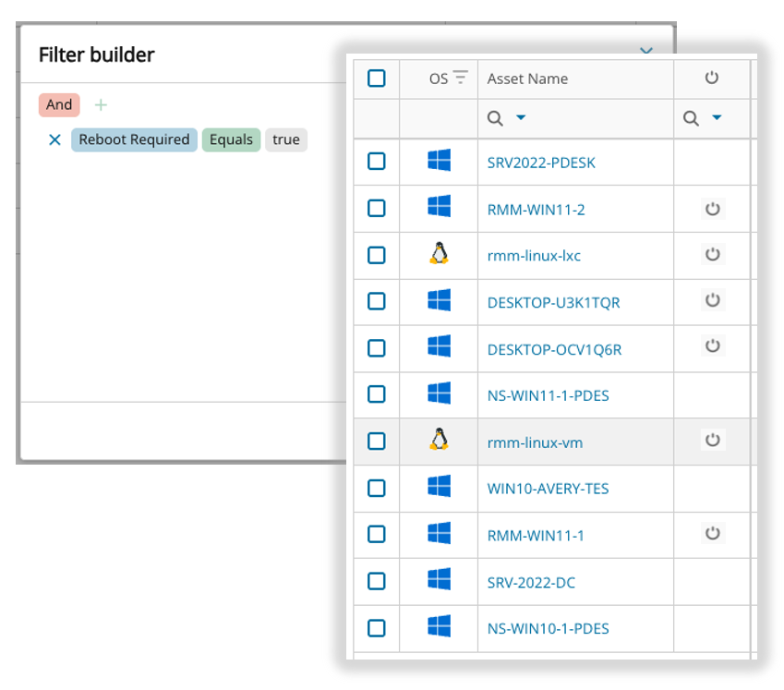
Task: Edit the true filter value
Action: click(x=286, y=140)
